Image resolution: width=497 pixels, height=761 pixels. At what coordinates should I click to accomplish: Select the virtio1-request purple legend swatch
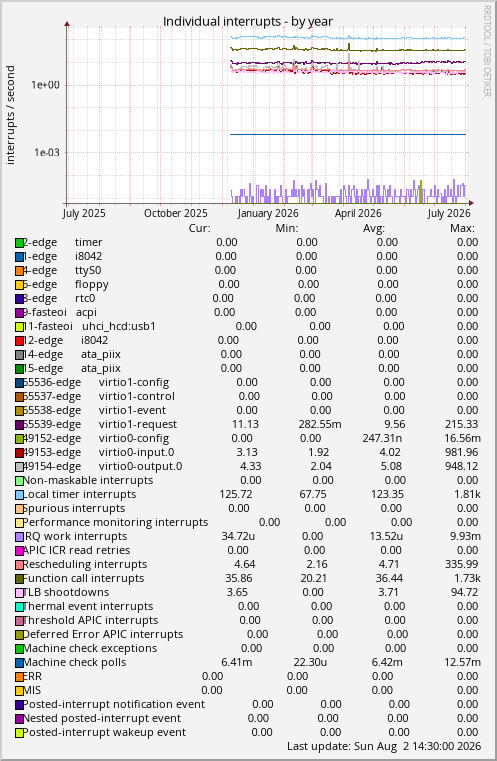(x=19, y=425)
